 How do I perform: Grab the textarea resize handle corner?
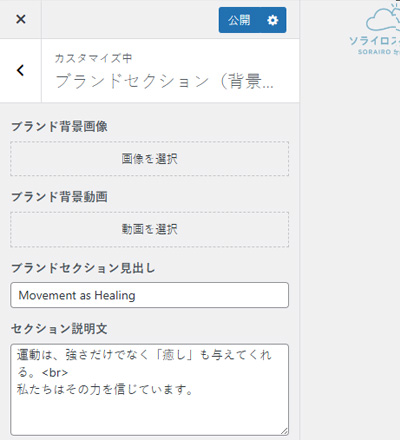284,431
